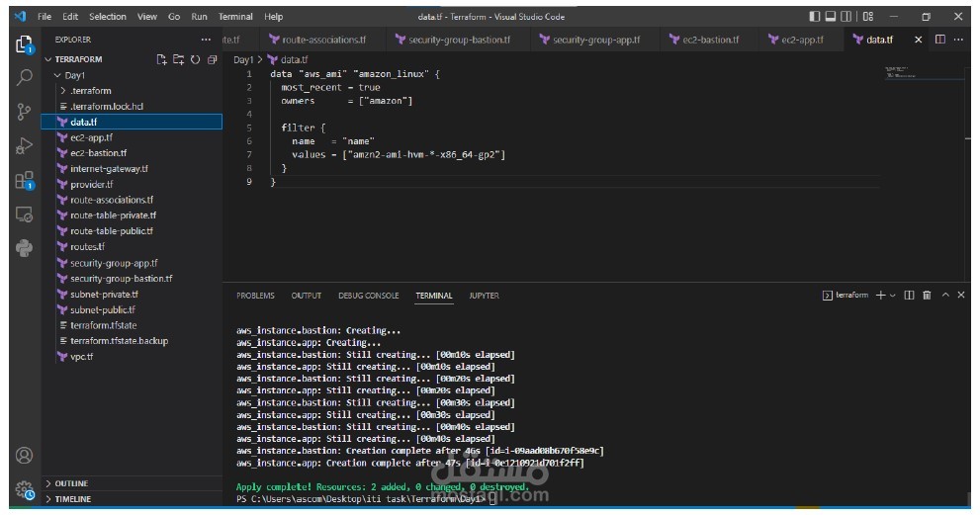
Task: Open the Terminal menu
Action: 235,17
